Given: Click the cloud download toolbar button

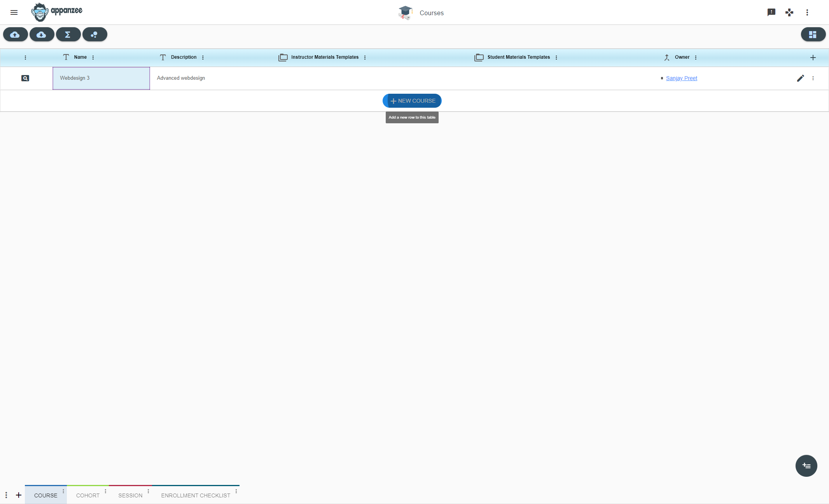Looking at the screenshot, I should [x=42, y=34].
